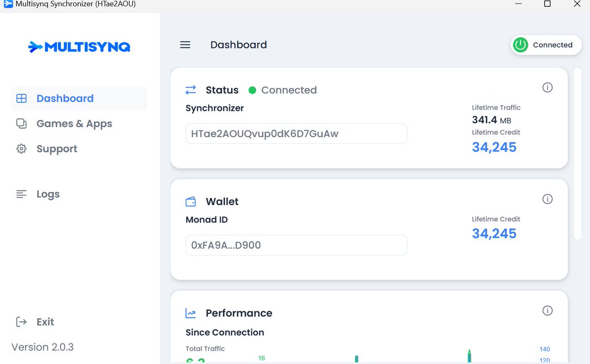The image size is (590, 364).
Task: Click the Status sync arrows icon
Action: point(190,90)
